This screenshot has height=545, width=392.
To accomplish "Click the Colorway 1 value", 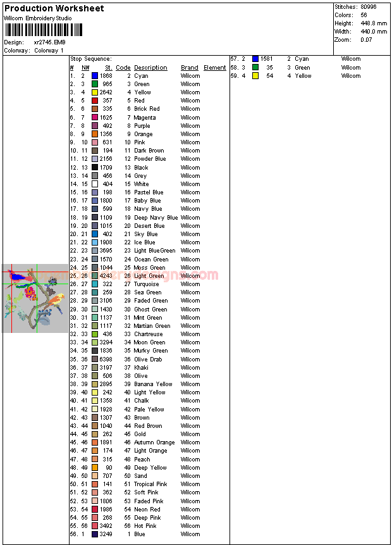I will point(49,51).
